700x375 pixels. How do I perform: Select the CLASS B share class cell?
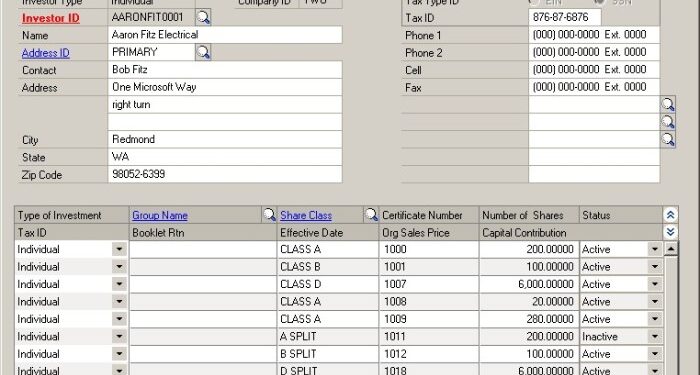coord(328,267)
